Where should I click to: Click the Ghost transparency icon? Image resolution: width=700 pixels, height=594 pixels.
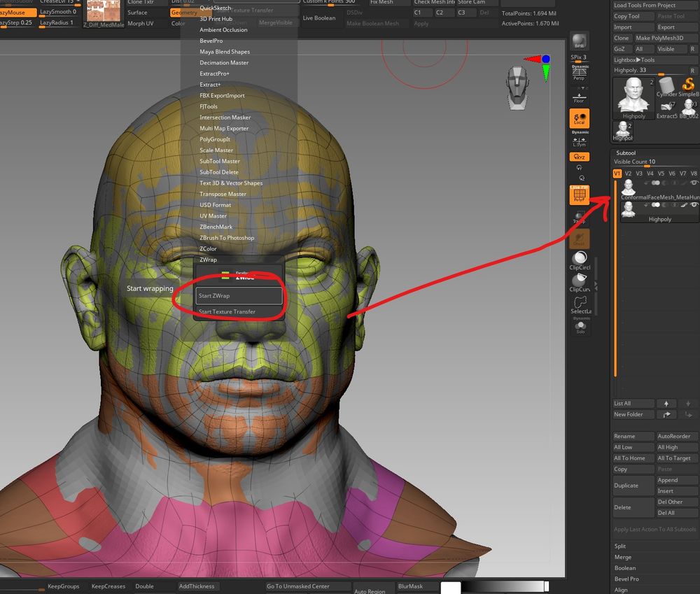[x=580, y=239]
